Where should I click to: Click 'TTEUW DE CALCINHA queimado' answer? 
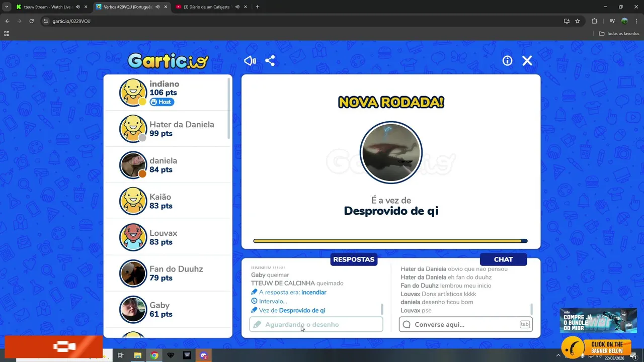pos(297,283)
